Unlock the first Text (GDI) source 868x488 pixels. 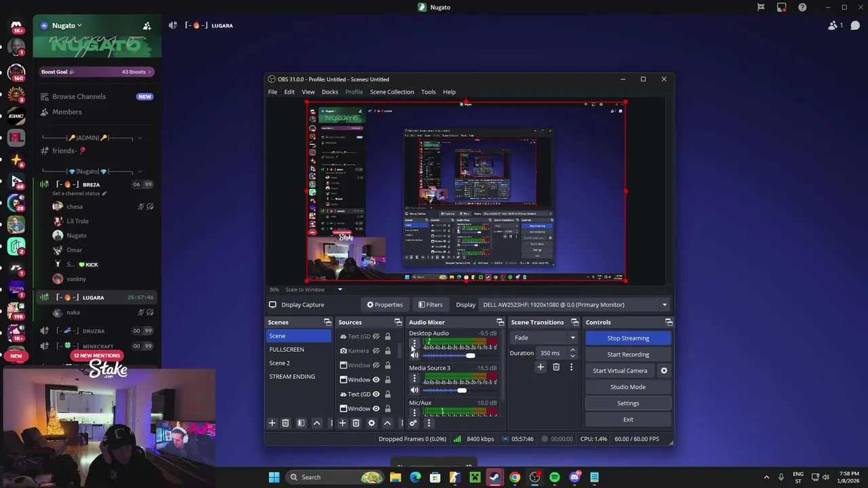[388, 337]
